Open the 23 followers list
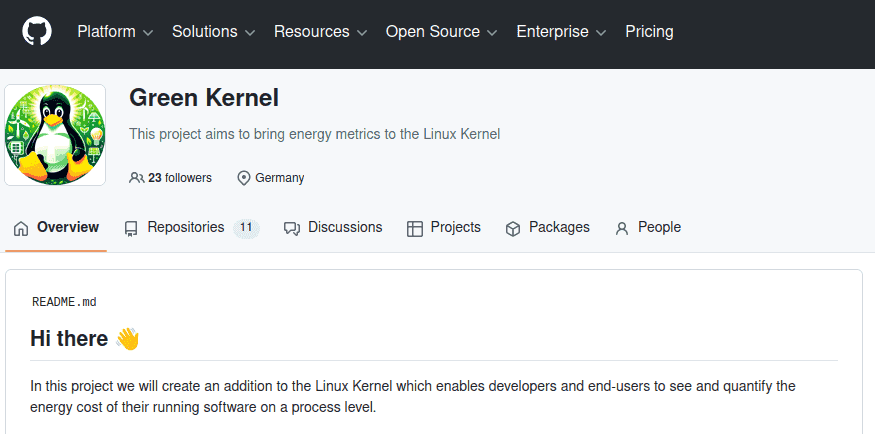 (x=170, y=178)
